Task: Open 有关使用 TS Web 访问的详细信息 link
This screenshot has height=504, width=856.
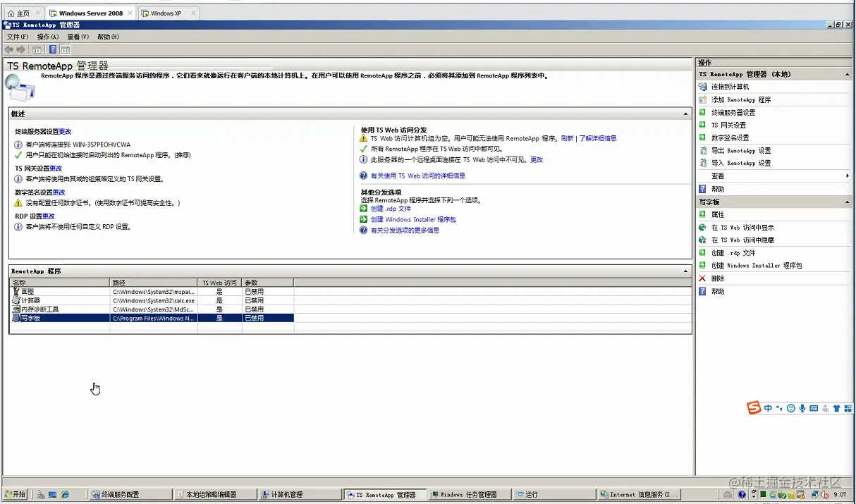Action: coord(418,176)
